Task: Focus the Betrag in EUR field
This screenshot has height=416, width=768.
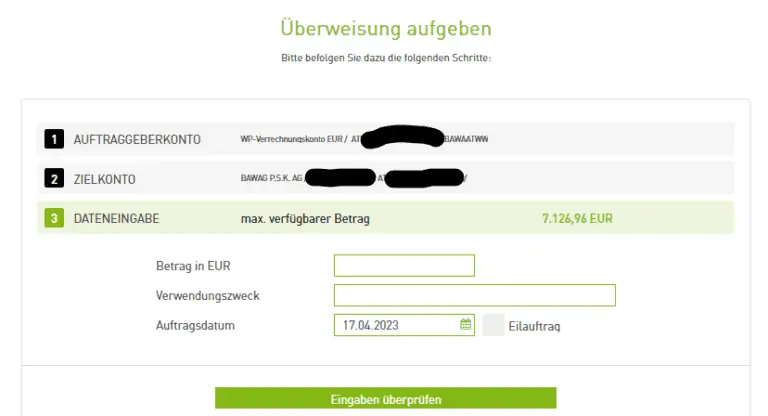Action: click(404, 266)
